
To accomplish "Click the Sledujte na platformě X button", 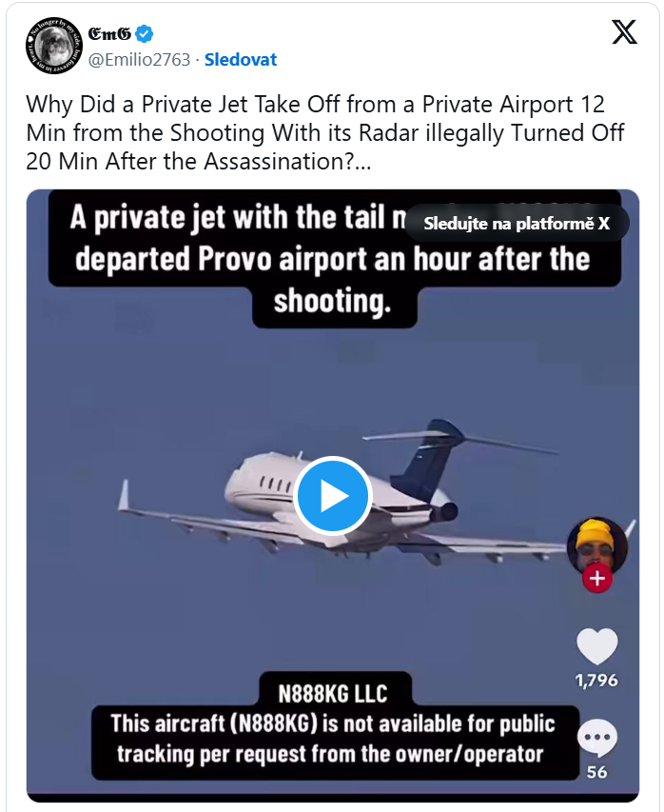I will [x=517, y=224].
